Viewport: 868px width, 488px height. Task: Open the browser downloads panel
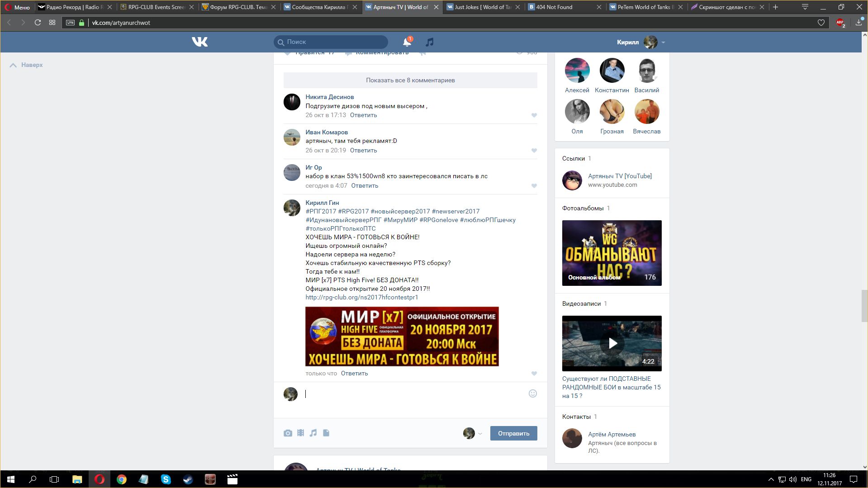click(x=859, y=23)
